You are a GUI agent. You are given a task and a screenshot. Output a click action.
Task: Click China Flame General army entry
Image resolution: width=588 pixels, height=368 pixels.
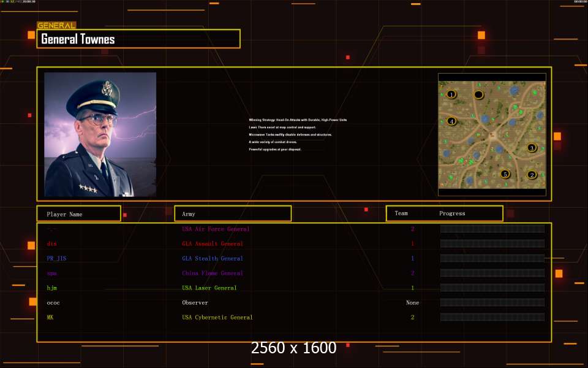213,273
